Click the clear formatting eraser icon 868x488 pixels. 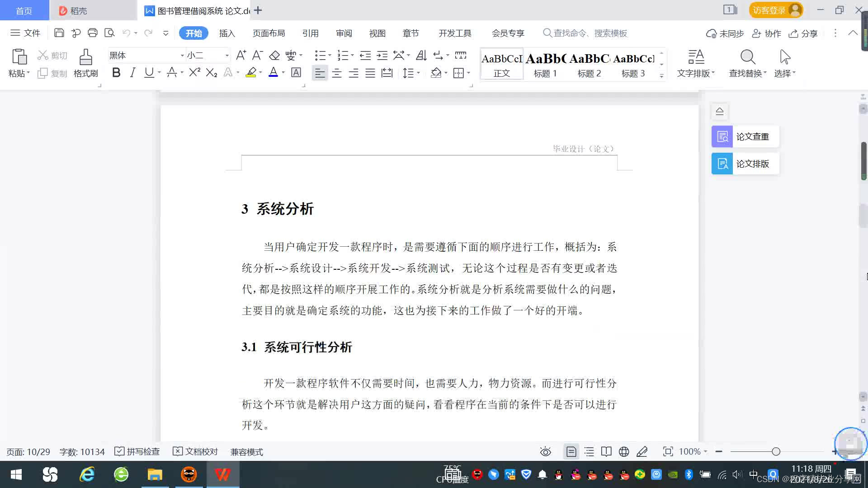pos(274,56)
